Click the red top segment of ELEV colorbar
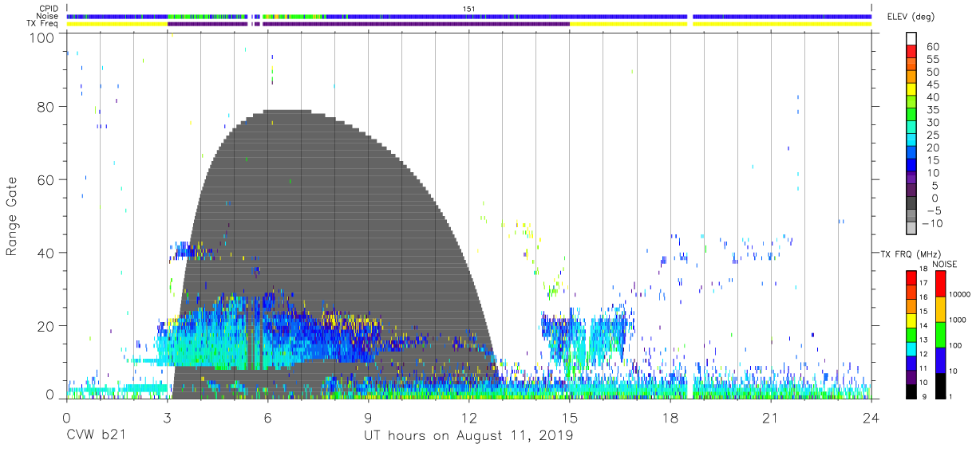Viewport: 980px width, 452px height. (x=911, y=52)
